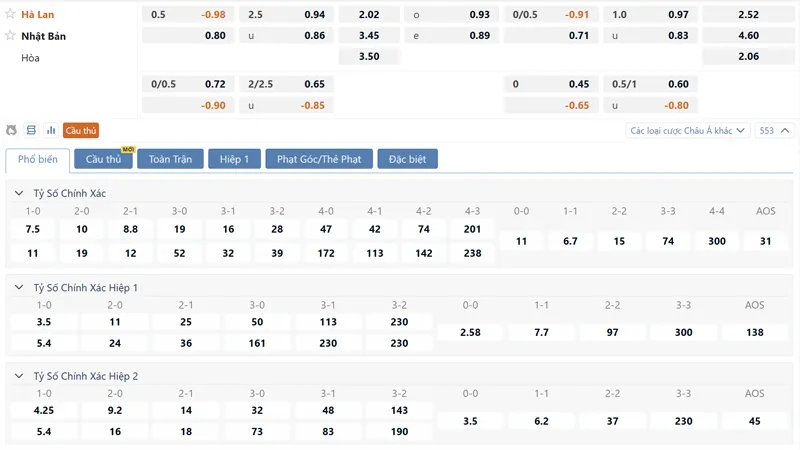800x450 pixels.
Task: Switch to the Đặc biệt tab
Action: pos(407,159)
